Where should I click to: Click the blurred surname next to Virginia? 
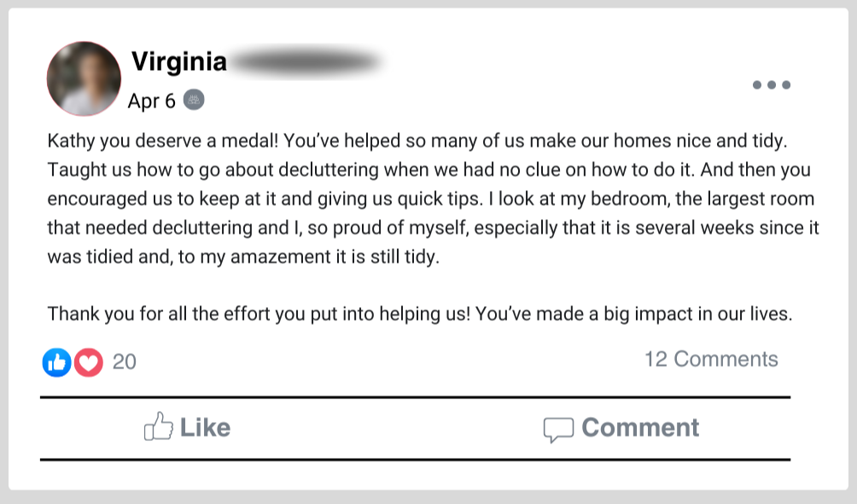(306, 62)
